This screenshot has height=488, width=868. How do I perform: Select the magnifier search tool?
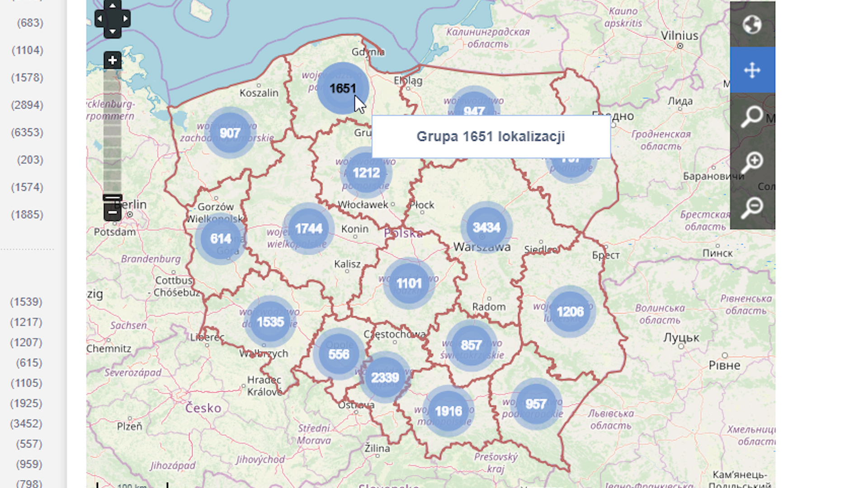(x=752, y=116)
